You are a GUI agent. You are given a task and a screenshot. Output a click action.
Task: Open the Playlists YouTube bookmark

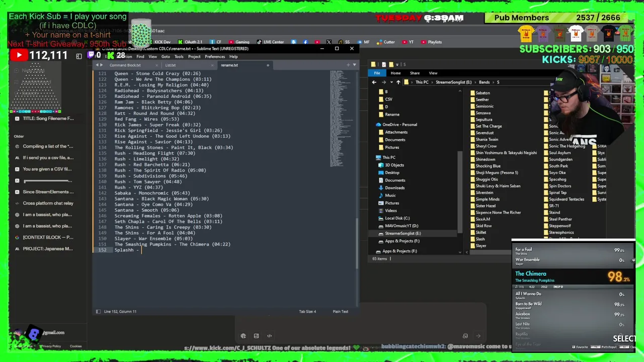(x=431, y=42)
